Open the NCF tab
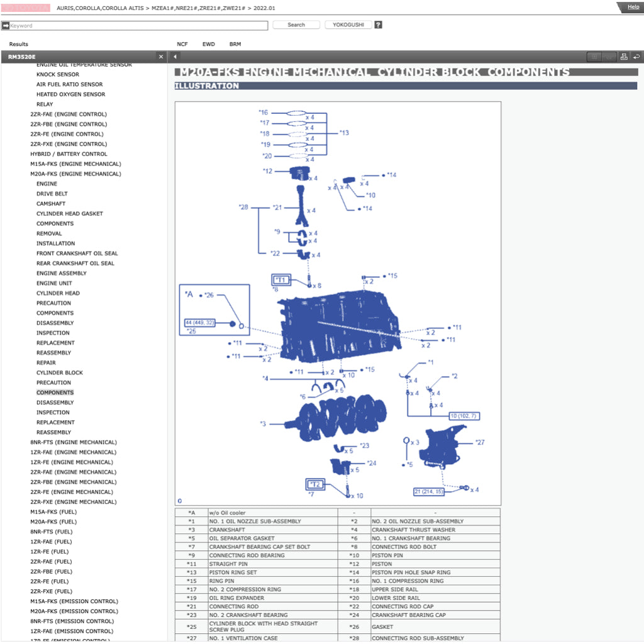This screenshot has height=644, width=644. click(x=182, y=44)
